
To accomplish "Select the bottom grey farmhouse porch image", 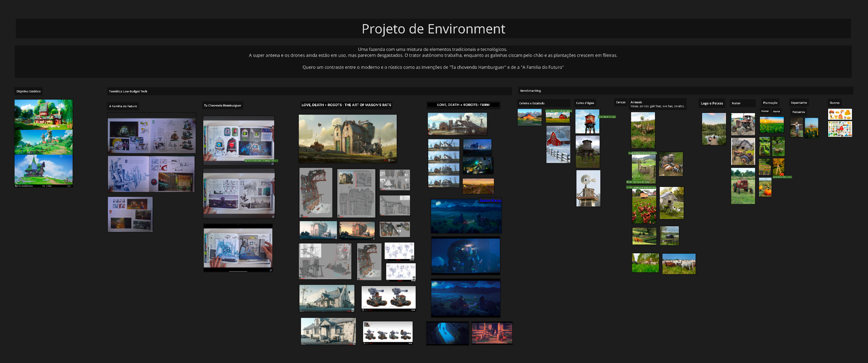I will (x=328, y=331).
